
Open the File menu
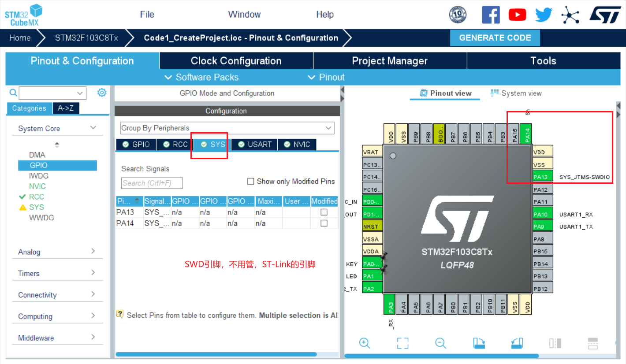(147, 15)
